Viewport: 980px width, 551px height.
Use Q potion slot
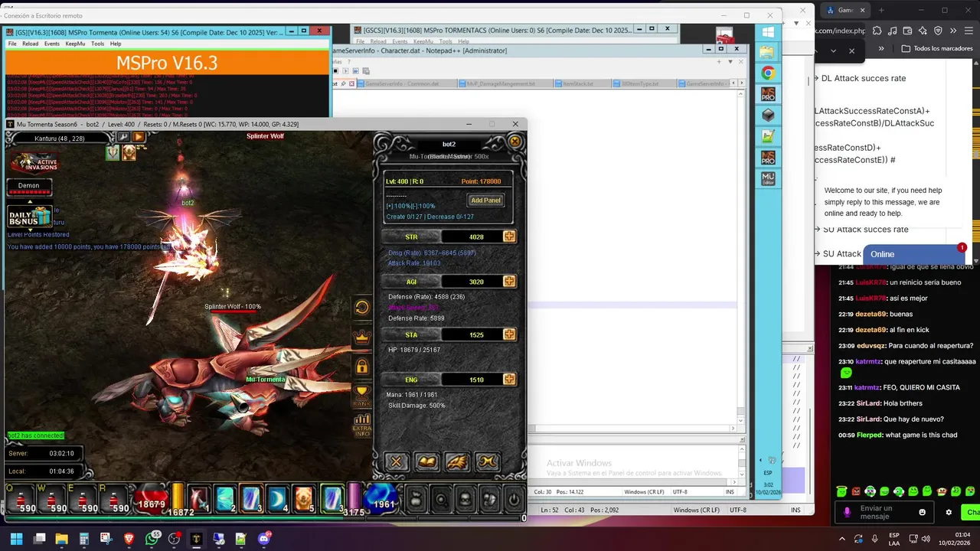point(21,499)
